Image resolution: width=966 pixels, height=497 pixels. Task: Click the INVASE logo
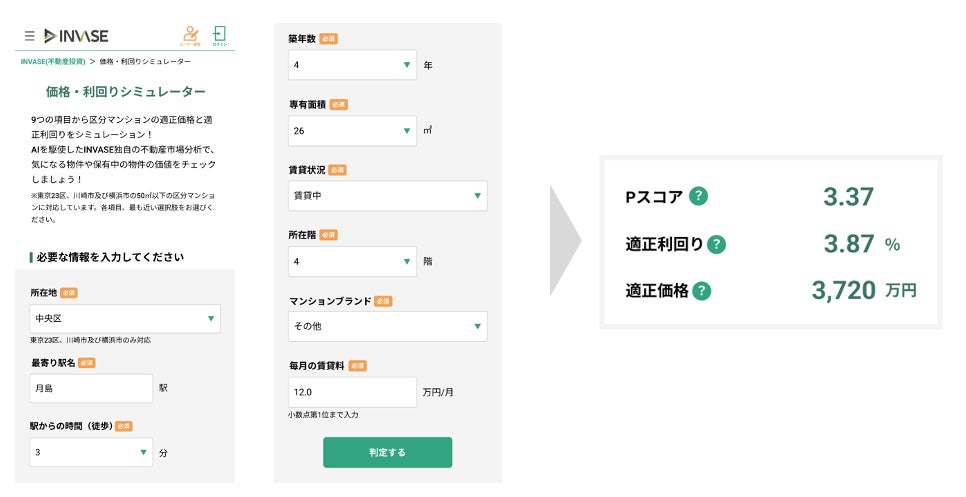coord(77,36)
